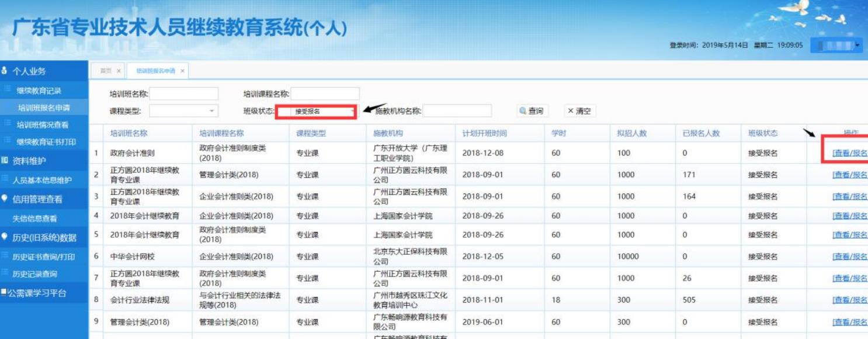The image size is (868, 339).
Task: Click the pin icon beside 信用管理查看
Action: [5, 199]
